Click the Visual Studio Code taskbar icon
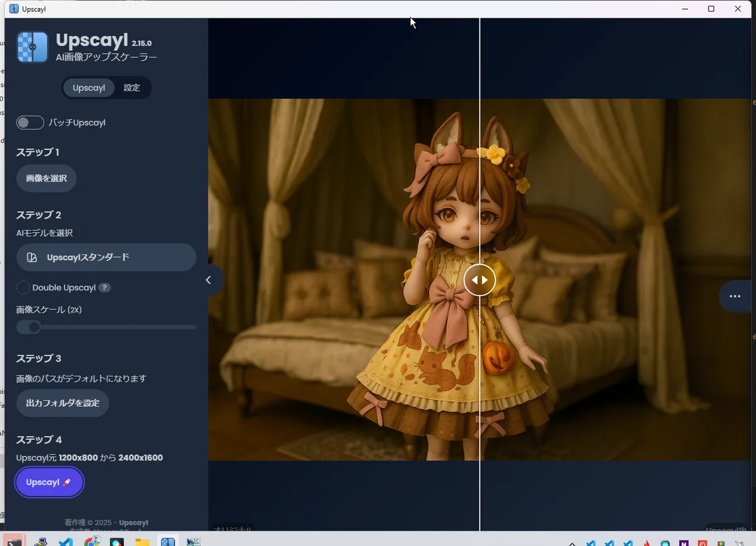Screen dimensions: 756x546 [66, 542]
